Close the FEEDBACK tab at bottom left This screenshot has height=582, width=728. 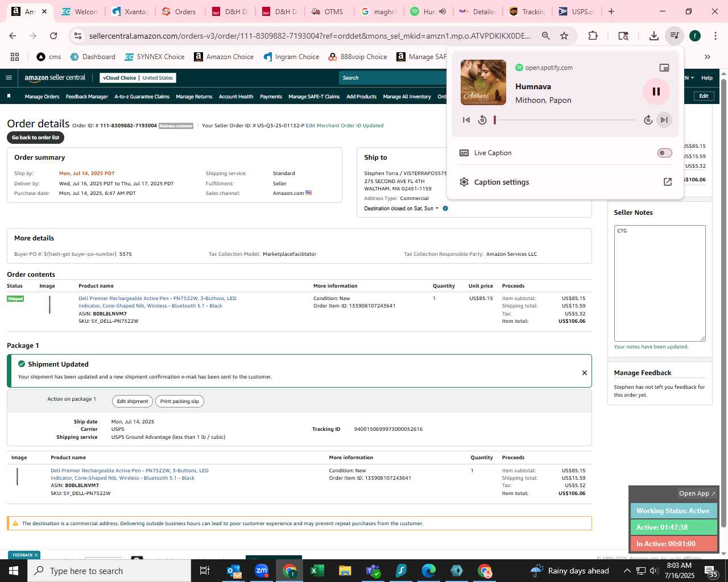click(x=36, y=555)
